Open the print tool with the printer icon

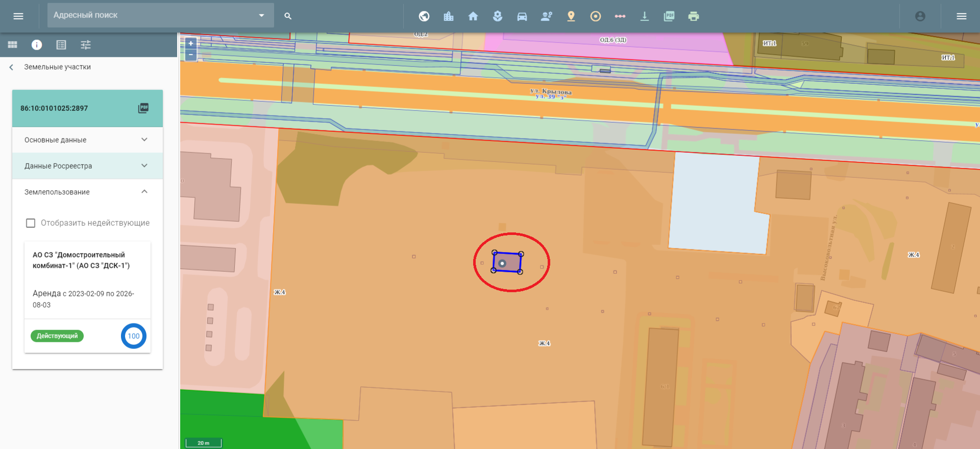click(x=693, y=16)
